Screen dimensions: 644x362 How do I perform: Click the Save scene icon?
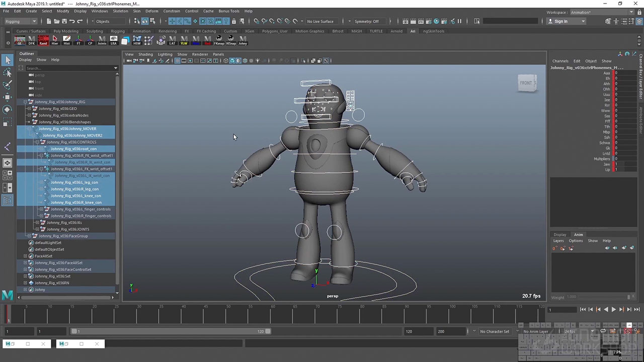[64, 21]
